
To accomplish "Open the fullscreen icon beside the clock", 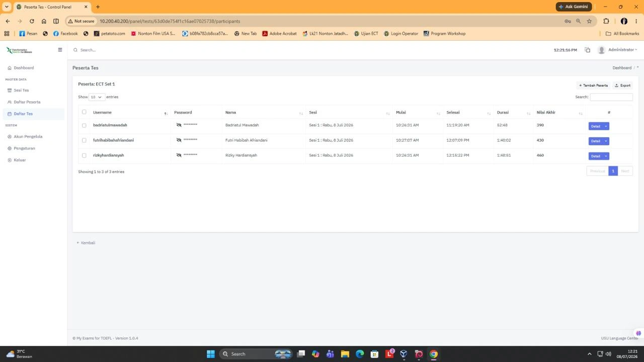I will [x=587, y=50].
